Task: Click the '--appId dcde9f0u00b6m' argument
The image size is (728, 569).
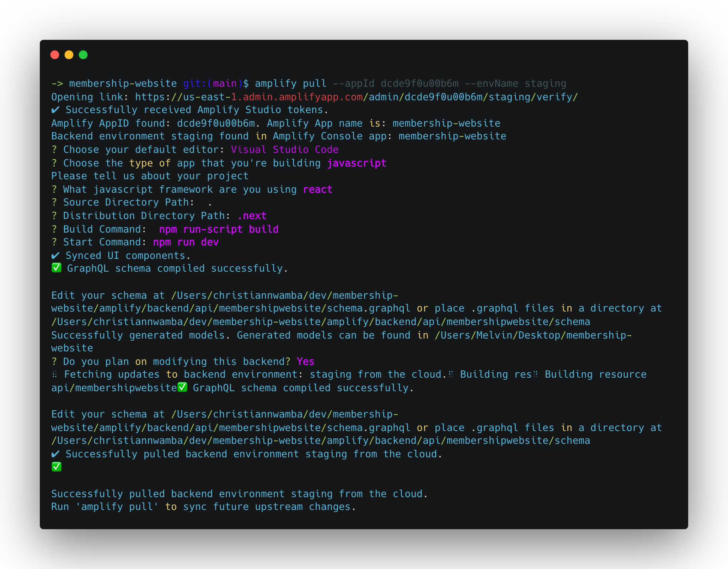Action: point(396,84)
